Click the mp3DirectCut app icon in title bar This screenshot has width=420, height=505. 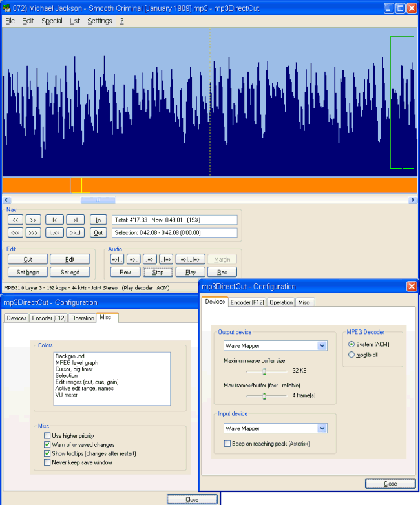6,8
